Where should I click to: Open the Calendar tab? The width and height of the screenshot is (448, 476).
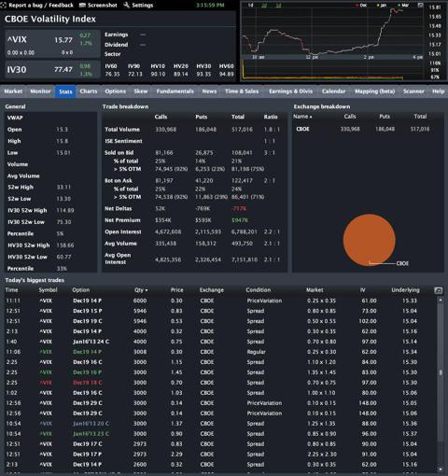[x=333, y=91]
